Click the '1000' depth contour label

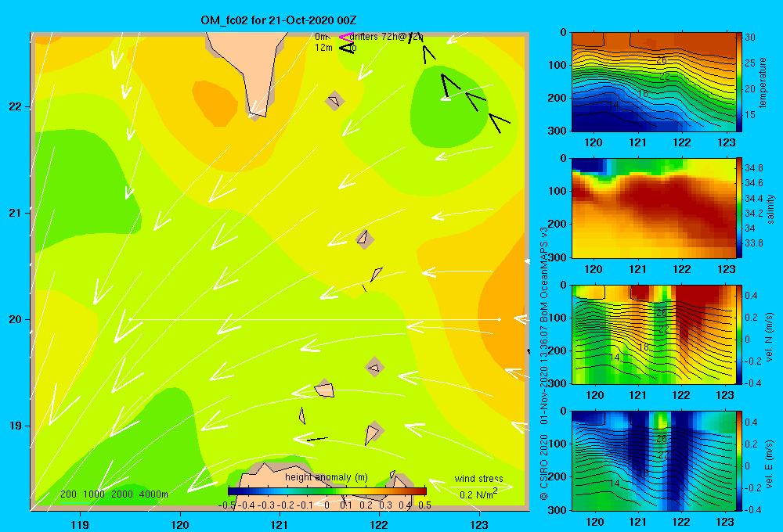click(x=94, y=494)
